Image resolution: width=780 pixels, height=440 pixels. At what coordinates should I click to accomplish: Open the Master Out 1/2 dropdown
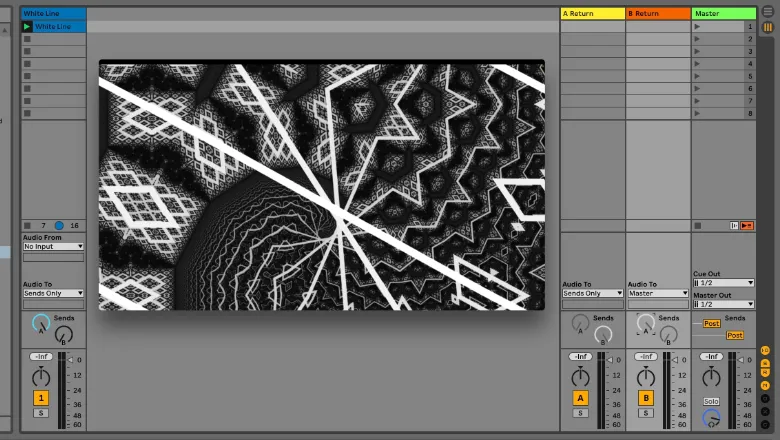coord(724,304)
